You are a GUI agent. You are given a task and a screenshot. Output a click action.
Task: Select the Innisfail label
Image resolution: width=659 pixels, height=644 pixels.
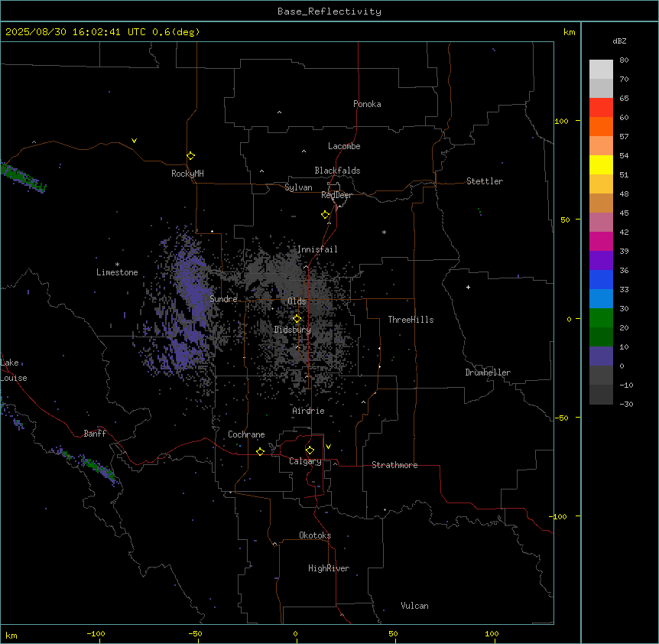pos(317,249)
